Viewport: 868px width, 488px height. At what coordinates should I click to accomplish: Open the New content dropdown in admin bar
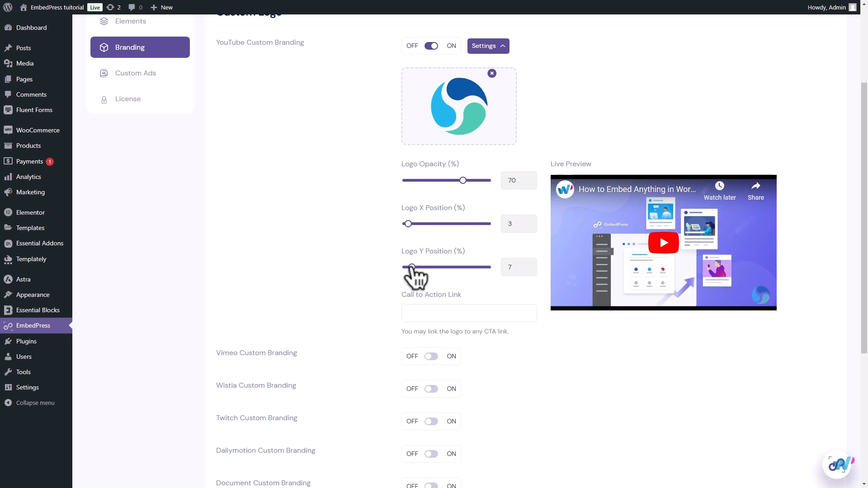(x=162, y=7)
